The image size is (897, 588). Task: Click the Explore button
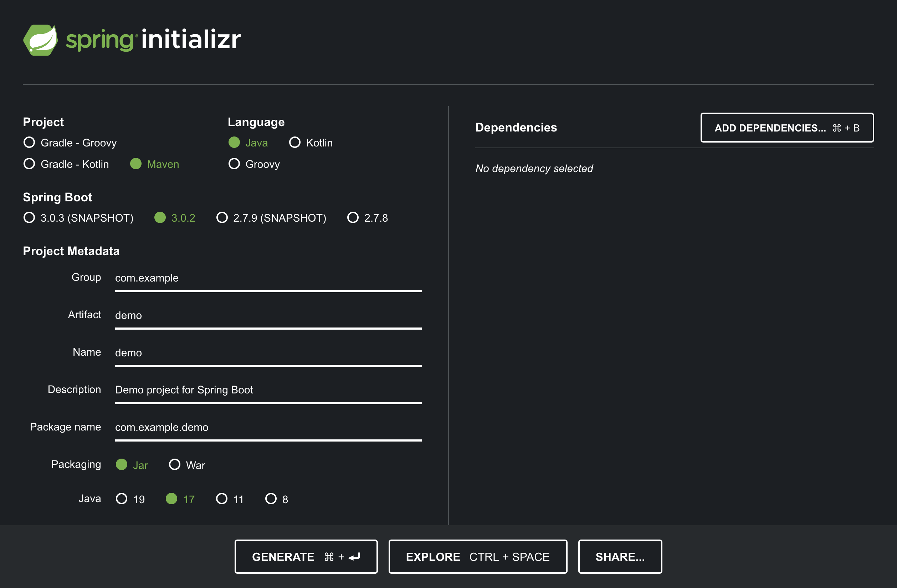(x=478, y=557)
